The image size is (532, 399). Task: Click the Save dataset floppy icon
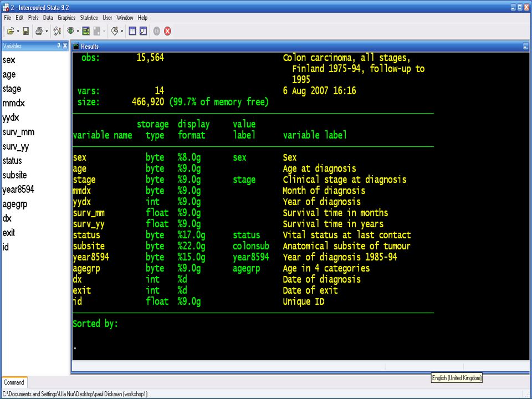click(26, 31)
